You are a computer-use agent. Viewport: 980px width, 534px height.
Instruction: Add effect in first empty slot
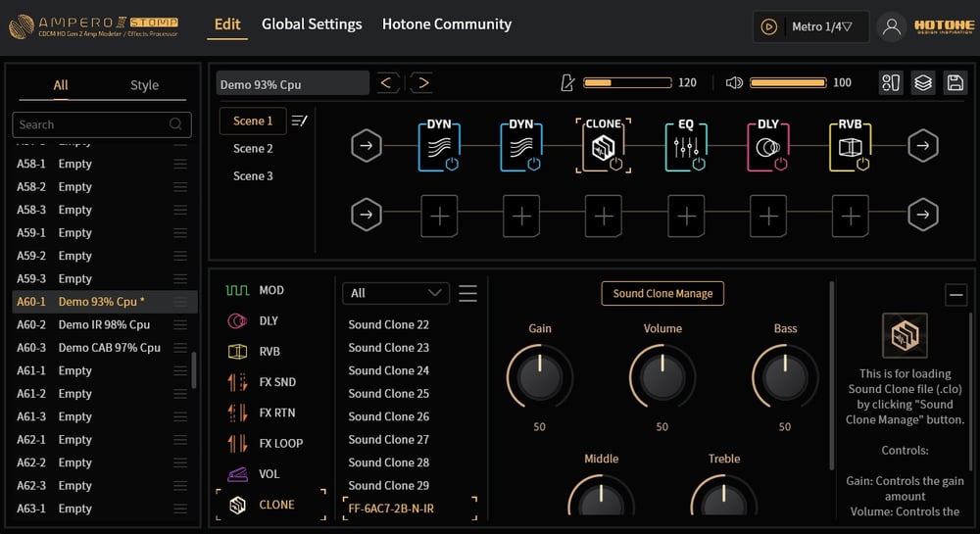tap(439, 217)
